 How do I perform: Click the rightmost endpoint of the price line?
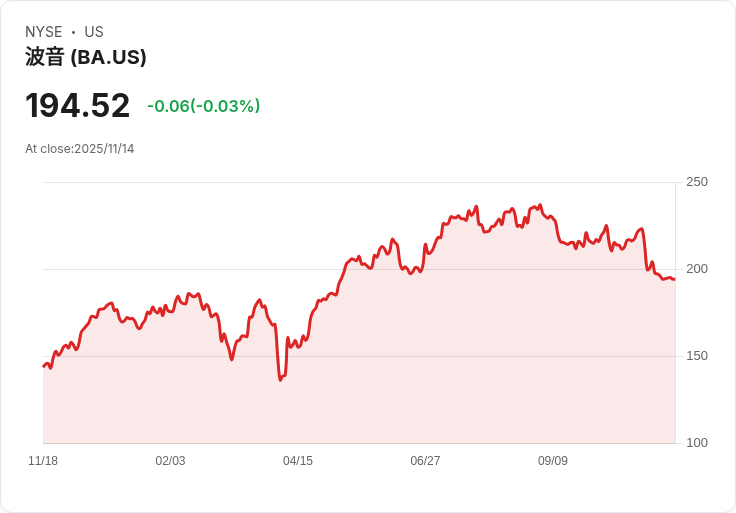click(674, 279)
